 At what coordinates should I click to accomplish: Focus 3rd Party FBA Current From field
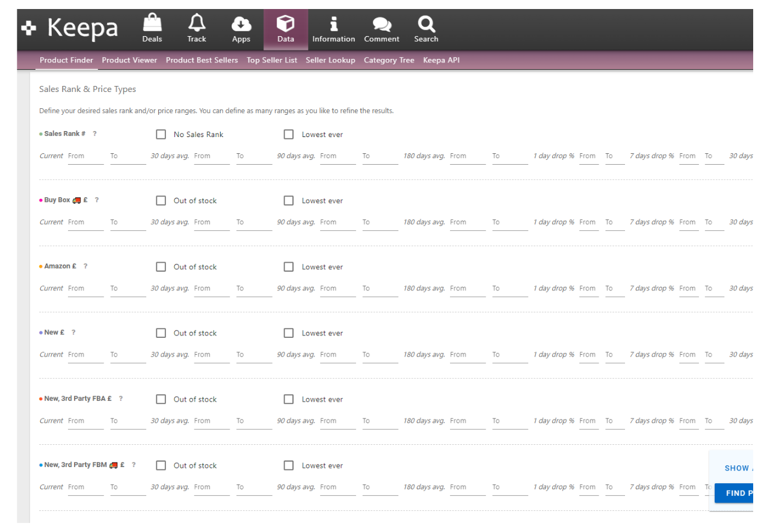tap(85, 421)
